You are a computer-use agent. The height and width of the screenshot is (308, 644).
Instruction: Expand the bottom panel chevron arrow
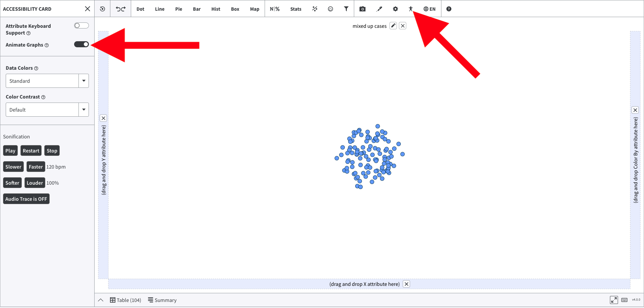(101, 300)
